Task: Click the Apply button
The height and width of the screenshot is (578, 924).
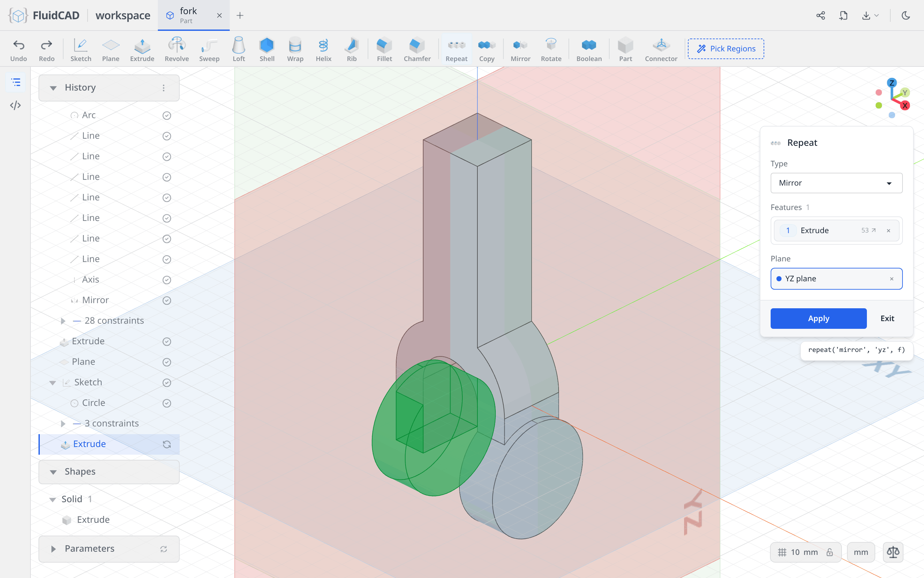Action: pyautogui.click(x=818, y=319)
